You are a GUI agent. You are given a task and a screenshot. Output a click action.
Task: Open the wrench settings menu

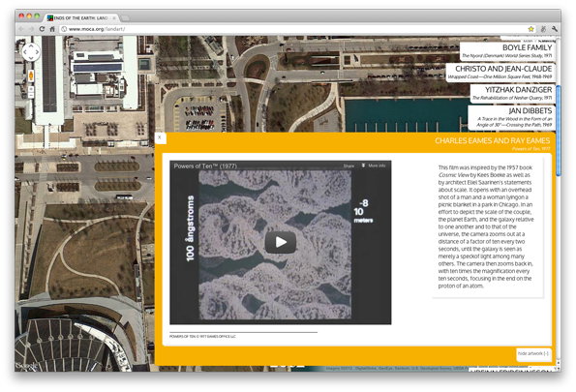[x=554, y=29]
